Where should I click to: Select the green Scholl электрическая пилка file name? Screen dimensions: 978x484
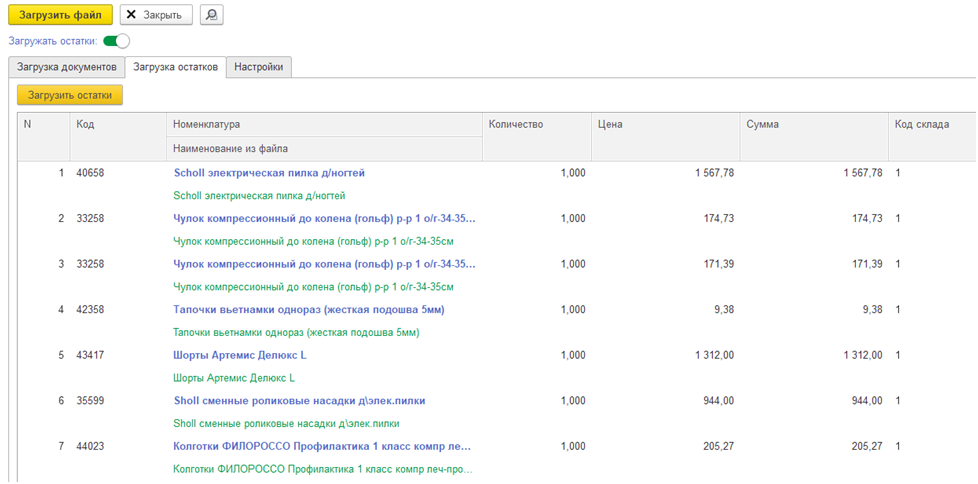259,196
